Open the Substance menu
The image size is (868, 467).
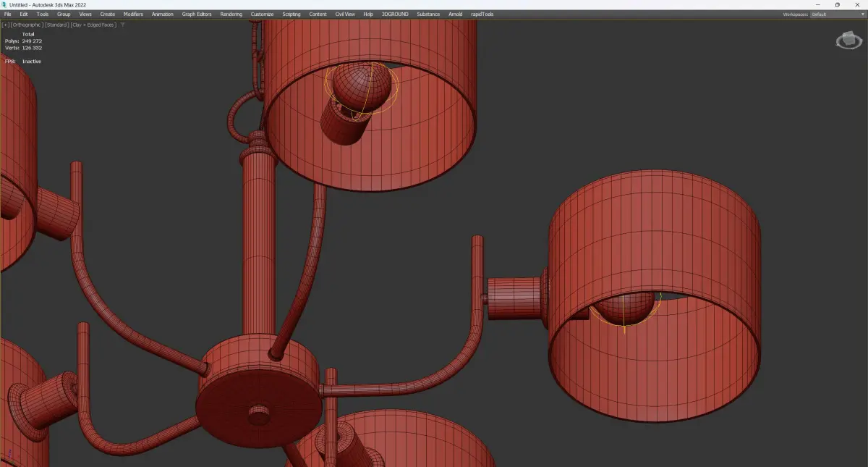(x=428, y=14)
